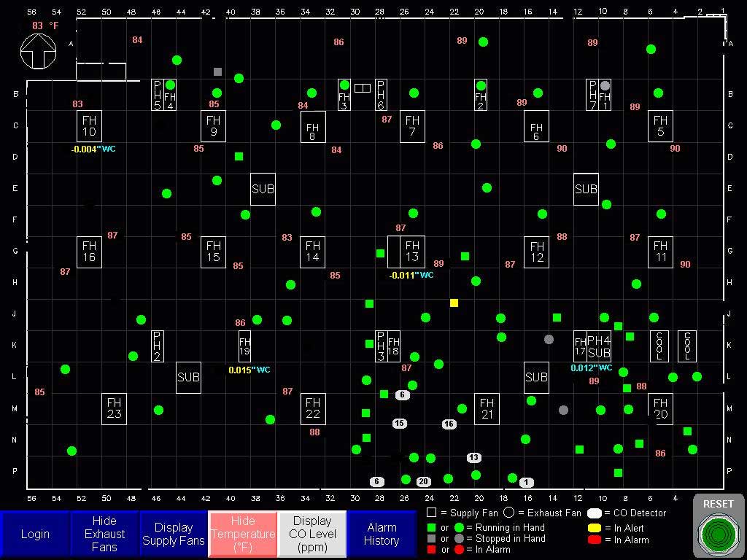Click the right COOL unit box

click(x=687, y=346)
